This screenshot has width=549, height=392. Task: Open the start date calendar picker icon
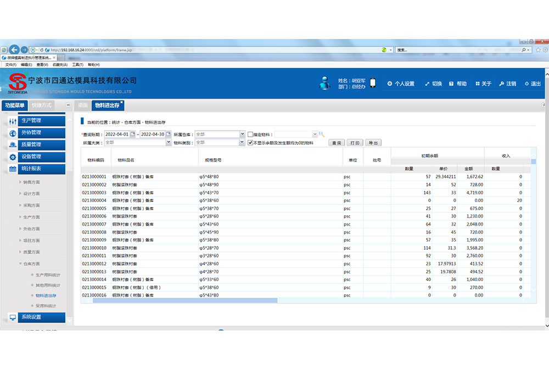(x=132, y=134)
